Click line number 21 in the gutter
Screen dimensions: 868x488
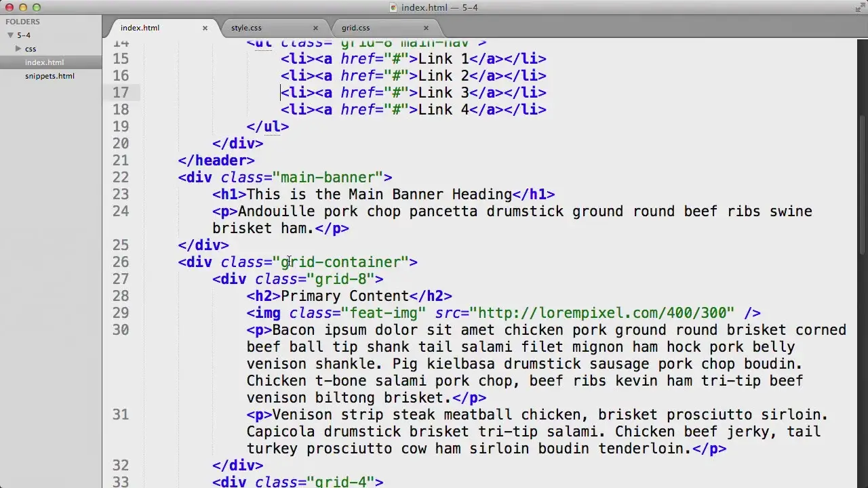click(121, 161)
